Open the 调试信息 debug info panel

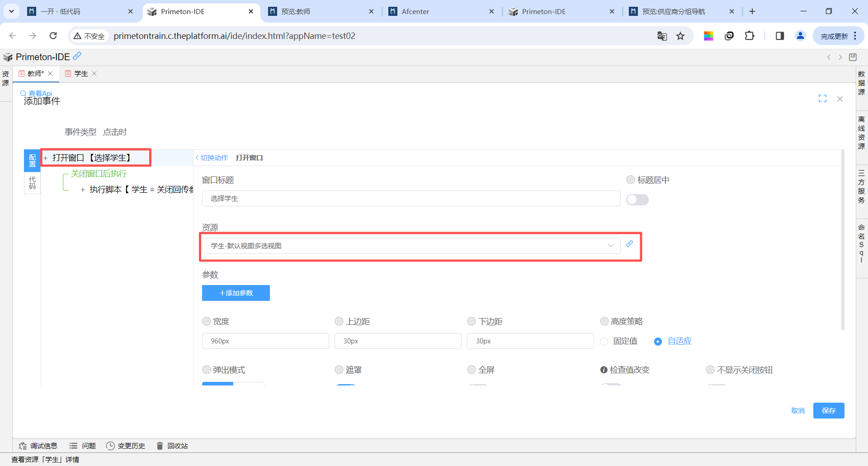click(38, 446)
